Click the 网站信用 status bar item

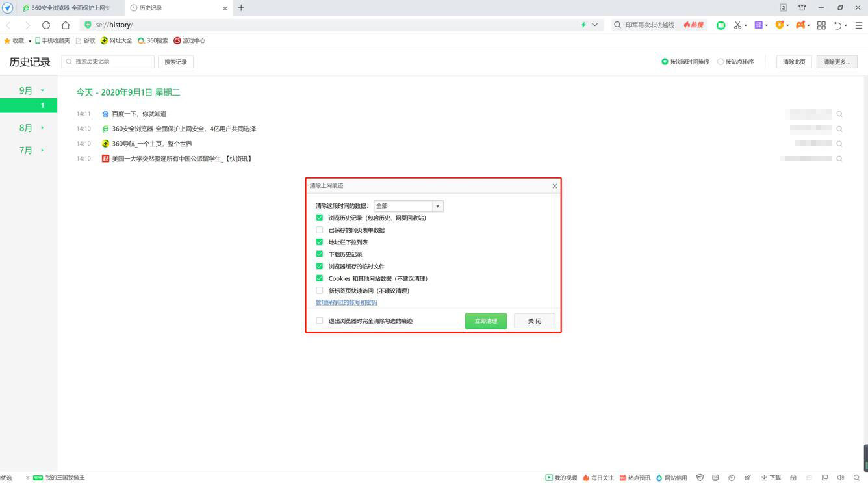672,478
